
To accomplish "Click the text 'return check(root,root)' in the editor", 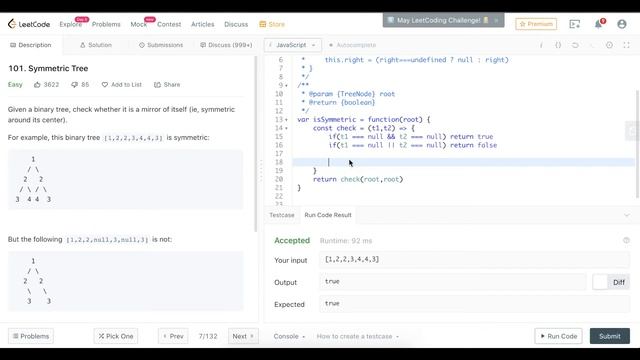I will coord(358,179).
